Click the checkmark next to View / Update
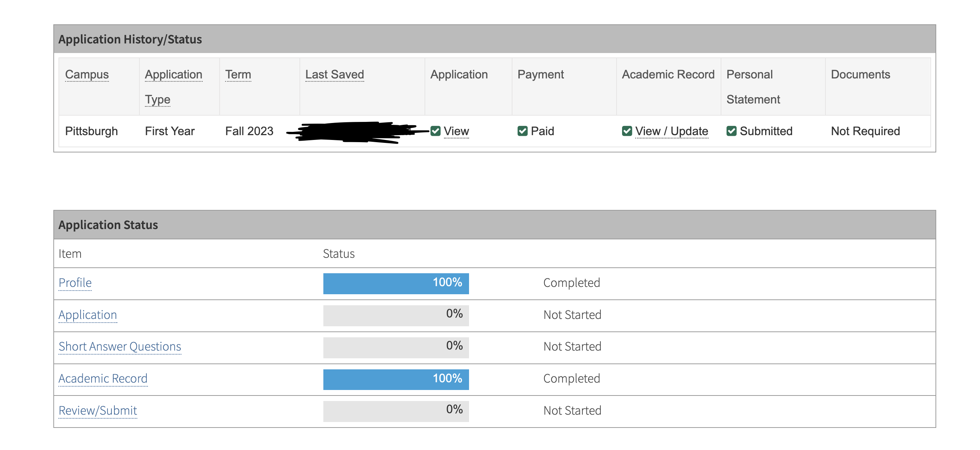The image size is (980, 450). (x=626, y=131)
